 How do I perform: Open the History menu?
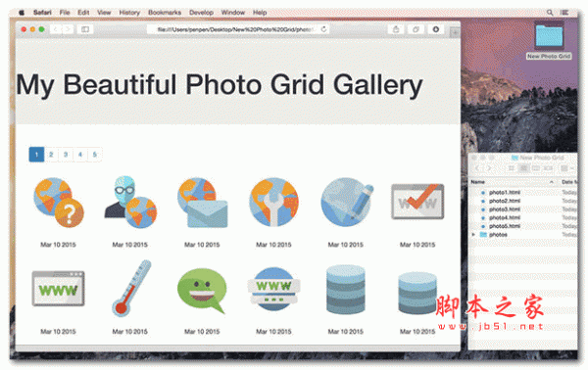click(x=129, y=13)
